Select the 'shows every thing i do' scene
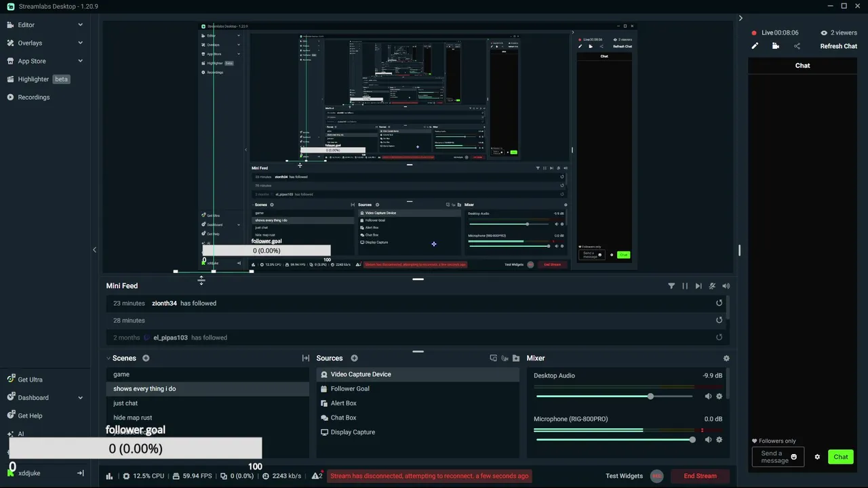The height and width of the screenshot is (488, 868). pos(208,389)
